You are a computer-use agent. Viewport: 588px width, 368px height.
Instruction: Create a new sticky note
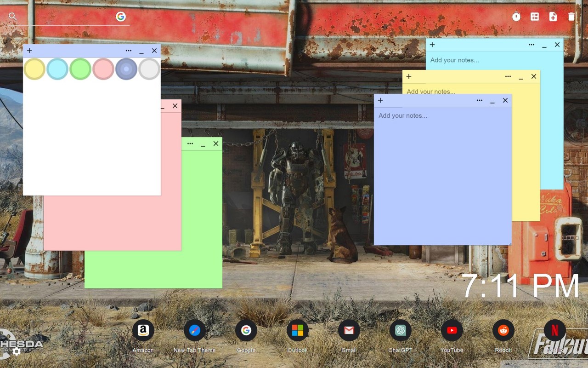(x=553, y=17)
